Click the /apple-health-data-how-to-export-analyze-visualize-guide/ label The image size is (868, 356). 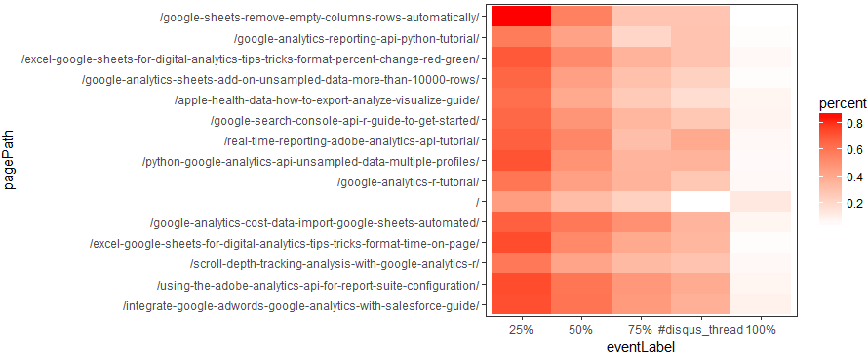pos(327,99)
